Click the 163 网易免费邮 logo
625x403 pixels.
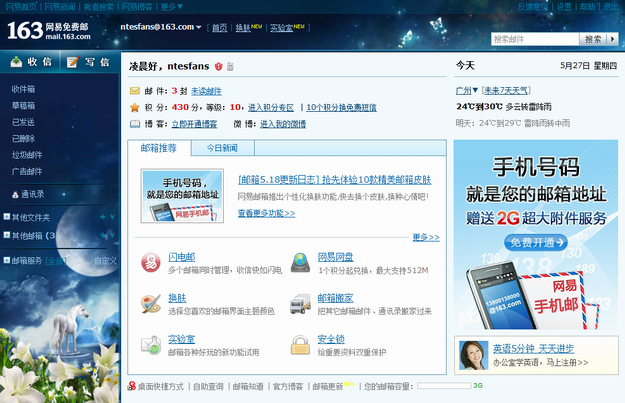click(x=49, y=31)
